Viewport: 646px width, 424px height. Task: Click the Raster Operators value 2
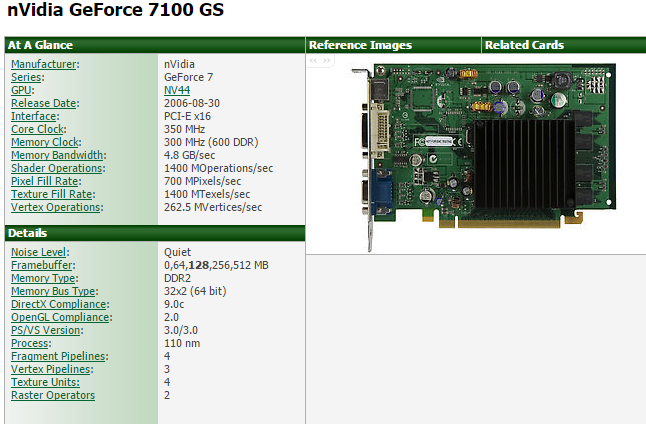coord(167,395)
